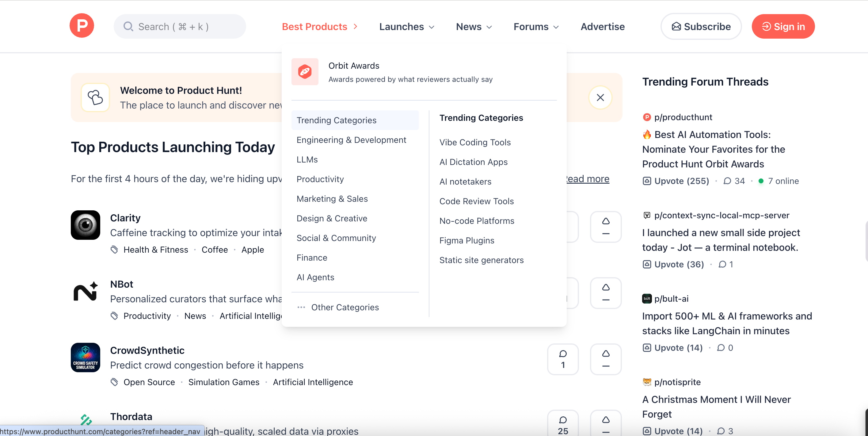Image resolution: width=868 pixels, height=436 pixels.
Task: Open the NBot product logo
Action: click(85, 291)
